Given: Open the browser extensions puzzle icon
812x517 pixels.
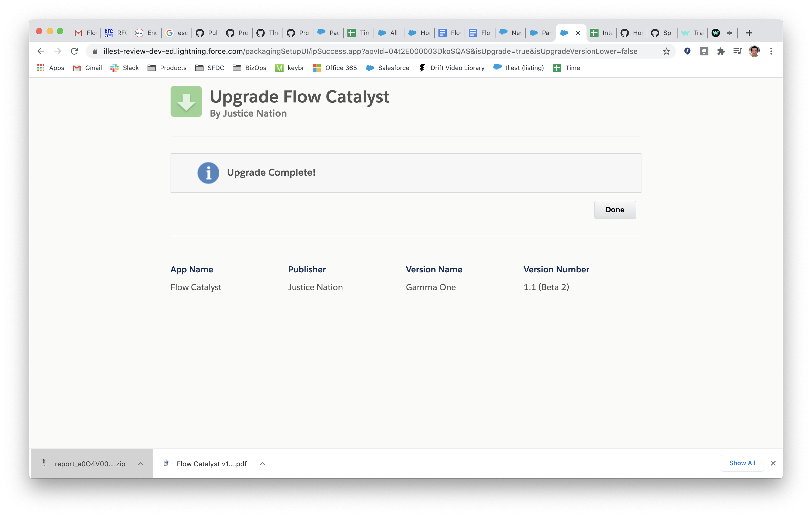Looking at the screenshot, I should pyautogui.click(x=721, y=51).
